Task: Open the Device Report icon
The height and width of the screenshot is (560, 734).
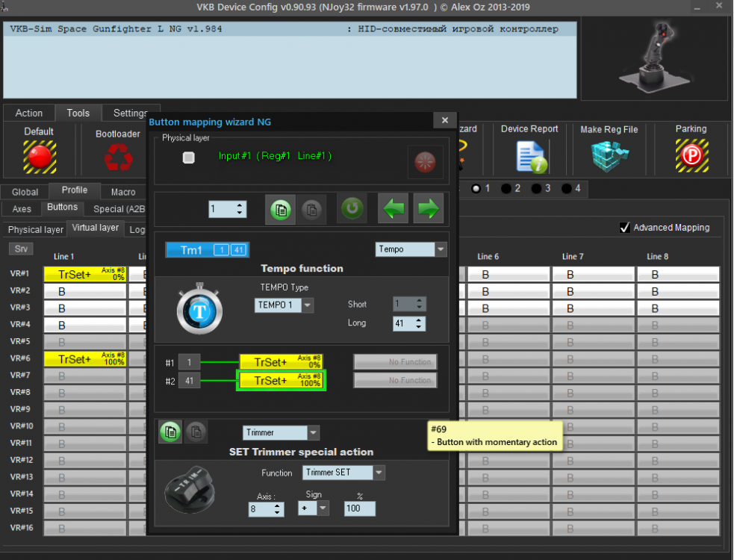Action: pyautogui.click(x=529, y=157)
